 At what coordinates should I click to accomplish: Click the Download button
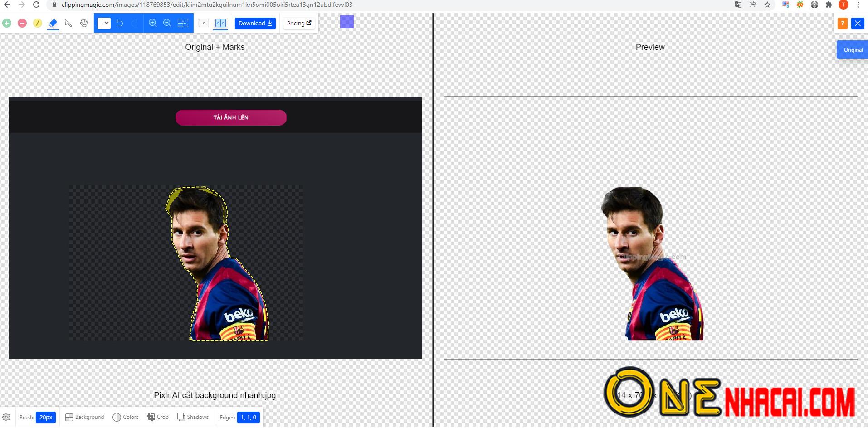[x=255, y=23]
